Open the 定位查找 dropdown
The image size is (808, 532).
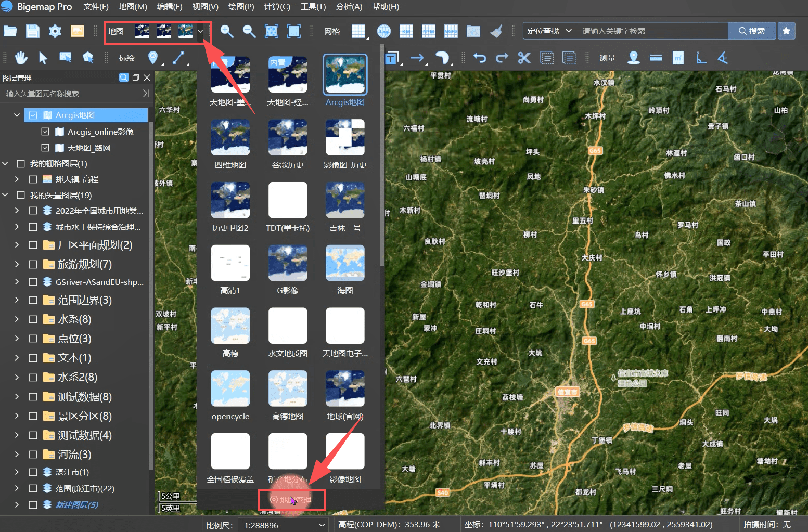pos(549,31)
